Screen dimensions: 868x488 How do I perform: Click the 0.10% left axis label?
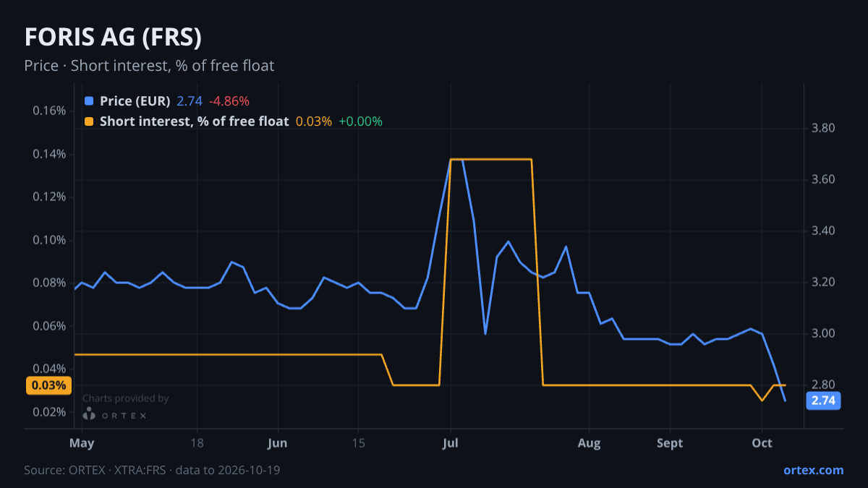49,240
